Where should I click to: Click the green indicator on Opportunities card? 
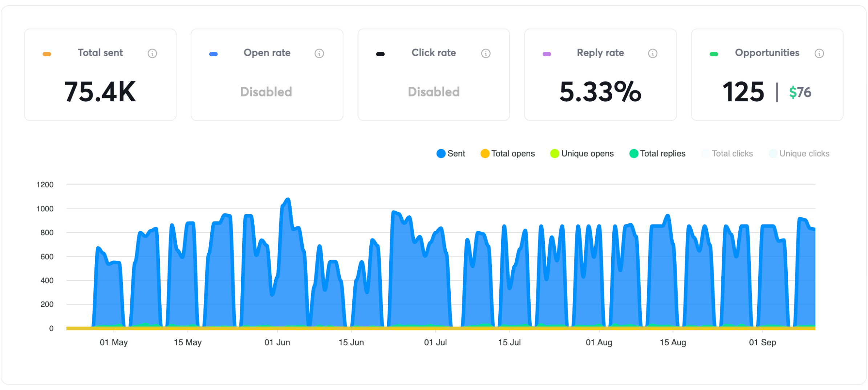click(x=714, y=54)
